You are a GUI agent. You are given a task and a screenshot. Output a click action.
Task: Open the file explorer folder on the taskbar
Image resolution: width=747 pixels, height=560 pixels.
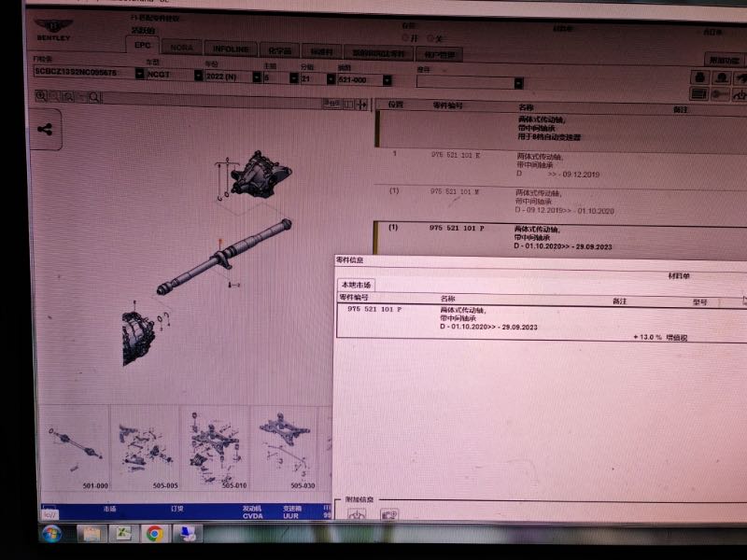tap(91, 534)
